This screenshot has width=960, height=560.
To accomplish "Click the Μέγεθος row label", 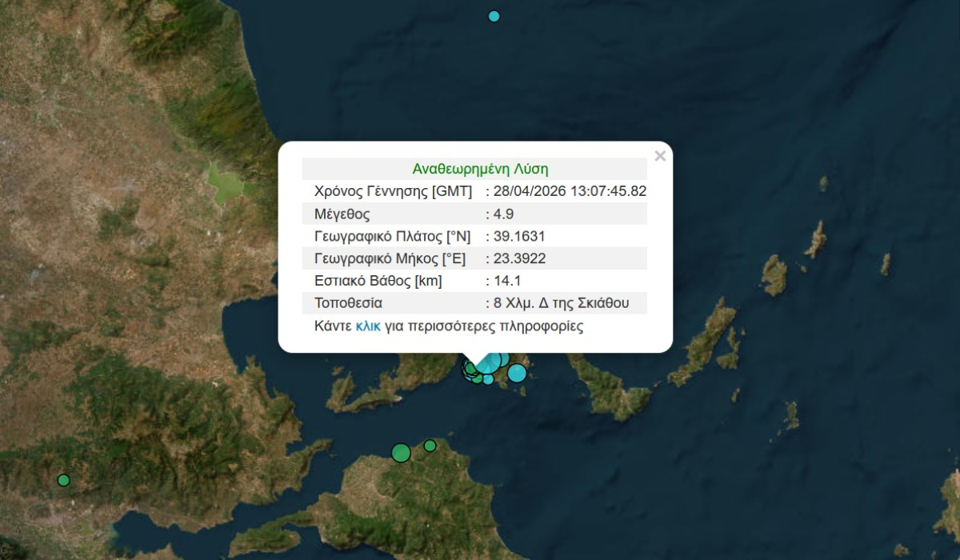I will pyautogui.click(x=342, y=214).
